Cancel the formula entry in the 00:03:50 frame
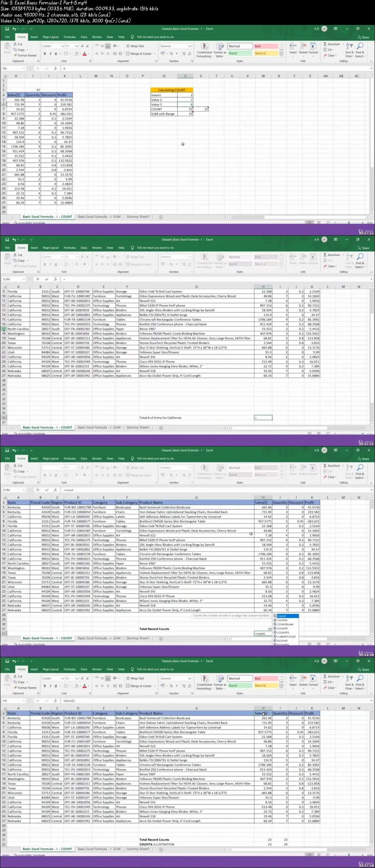375x868 pixels. point(38,279)
